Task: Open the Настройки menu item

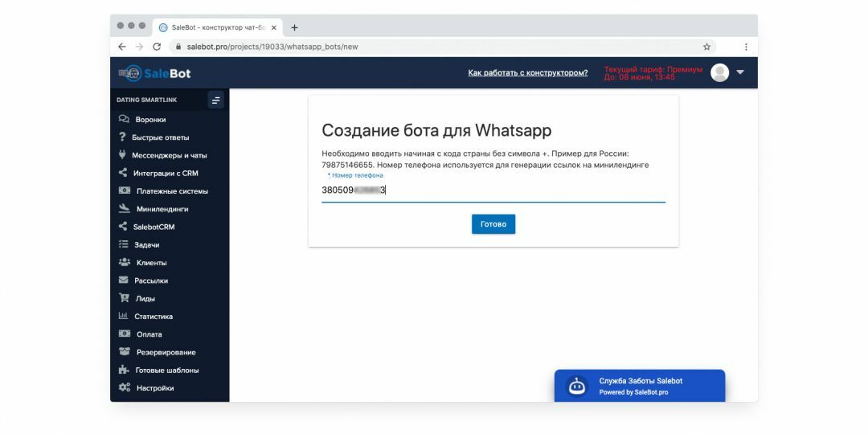Action: 155,388
